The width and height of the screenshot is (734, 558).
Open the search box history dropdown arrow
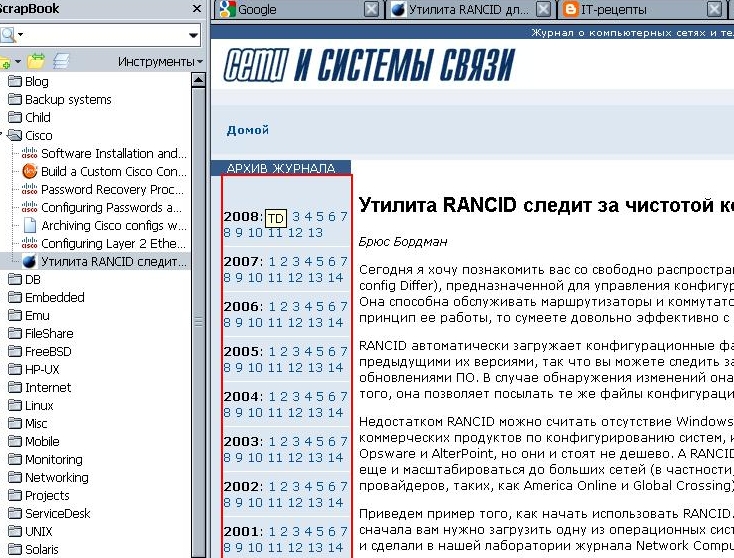pyautogui.click(x=193, y=35)
